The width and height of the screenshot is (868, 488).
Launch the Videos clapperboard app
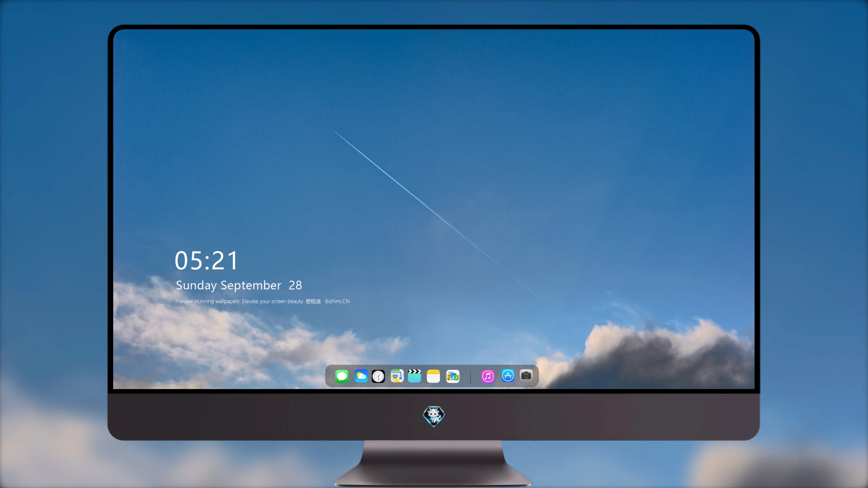point(415,376)
